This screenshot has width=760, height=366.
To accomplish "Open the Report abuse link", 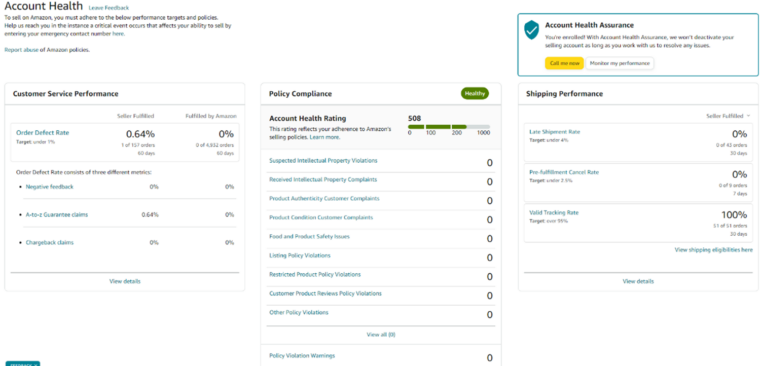I will [x=22, y=50].
